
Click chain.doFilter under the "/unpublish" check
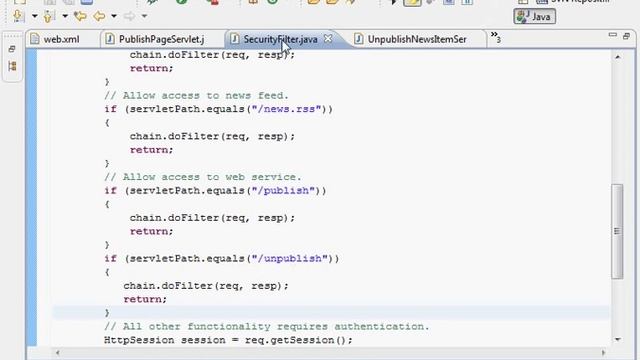206,286
